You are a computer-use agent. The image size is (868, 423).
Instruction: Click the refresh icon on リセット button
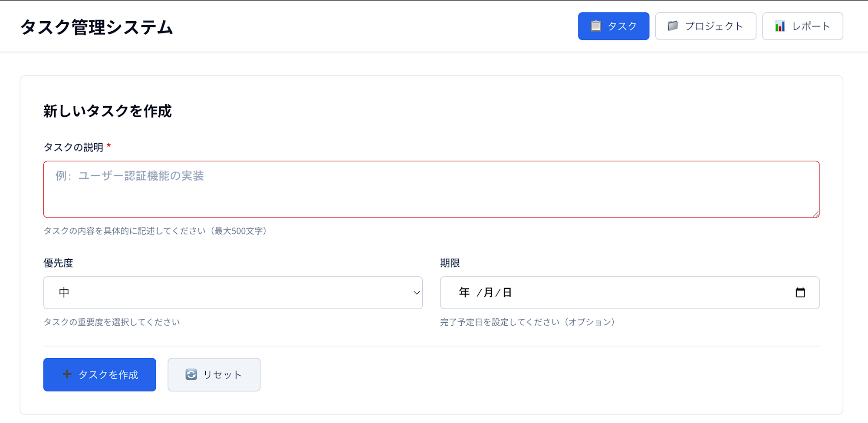[191, 374]
